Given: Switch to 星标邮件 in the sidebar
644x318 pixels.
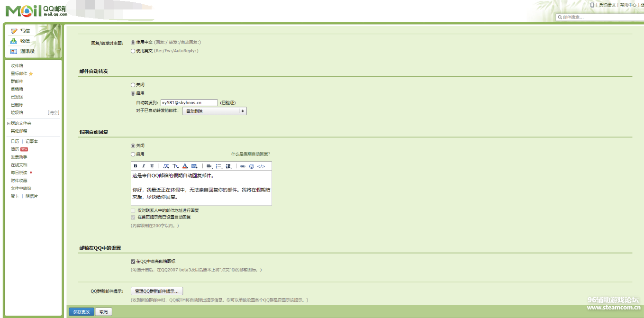Looking at the screenshot, I should point(18,73).
